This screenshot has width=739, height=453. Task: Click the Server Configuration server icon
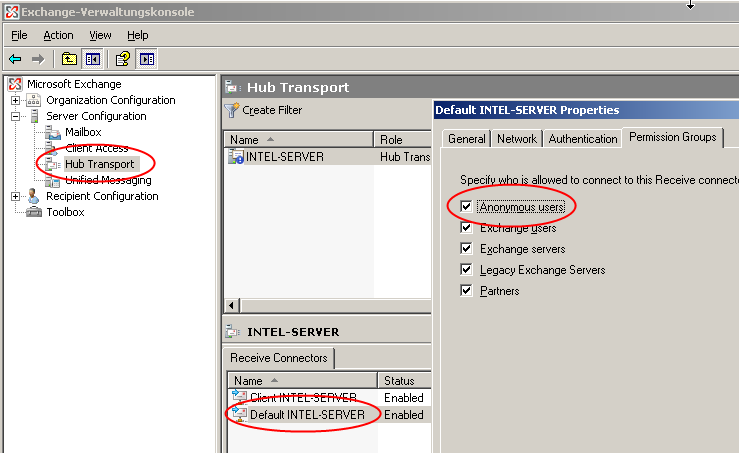click(34, 116)
